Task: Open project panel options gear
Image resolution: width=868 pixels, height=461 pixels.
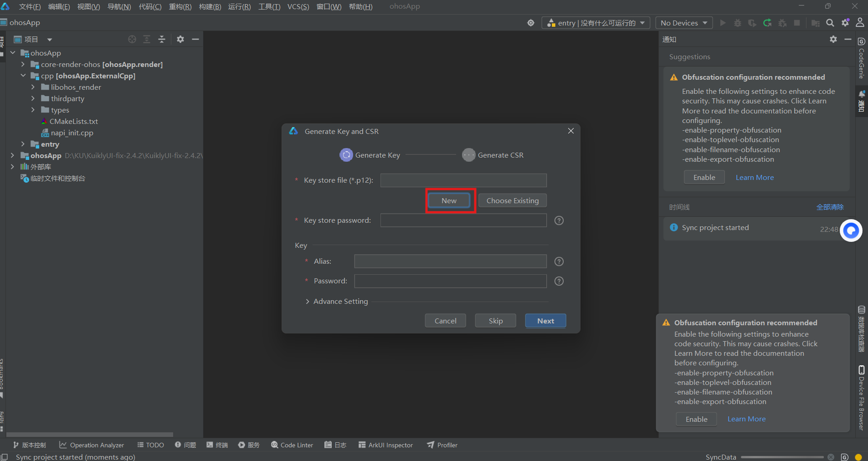Action: pyautogui.click(x=180, y=39)
